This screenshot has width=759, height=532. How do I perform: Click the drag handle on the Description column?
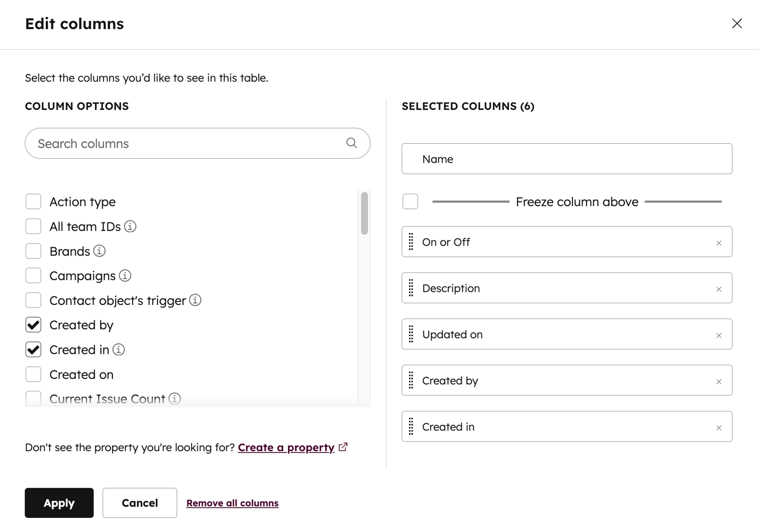411,288
